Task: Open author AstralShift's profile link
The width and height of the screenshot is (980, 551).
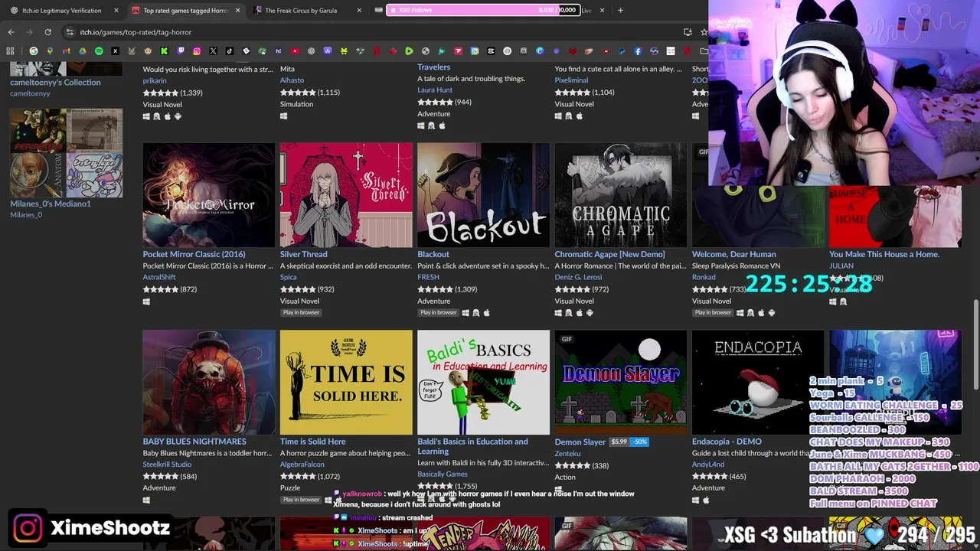Action: 158,277
